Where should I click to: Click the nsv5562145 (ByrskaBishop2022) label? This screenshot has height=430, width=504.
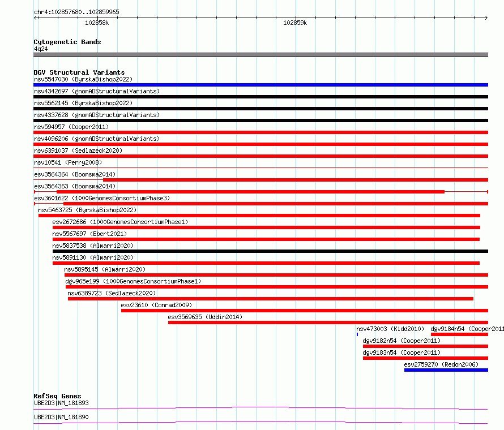pyautogui.click(x=83, y=103)
